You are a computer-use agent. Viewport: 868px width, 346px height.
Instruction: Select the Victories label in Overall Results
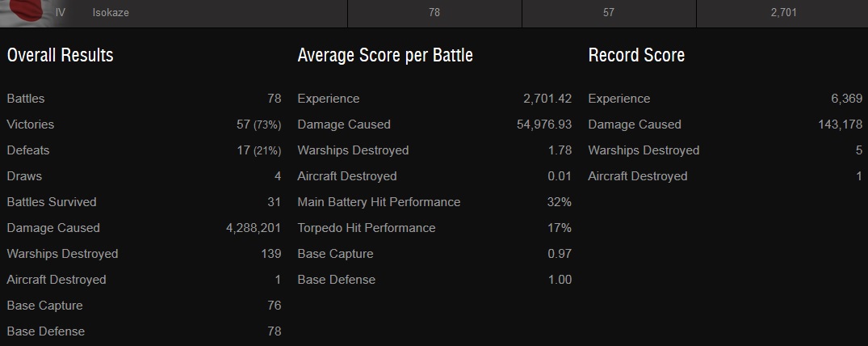pos(30,124)
